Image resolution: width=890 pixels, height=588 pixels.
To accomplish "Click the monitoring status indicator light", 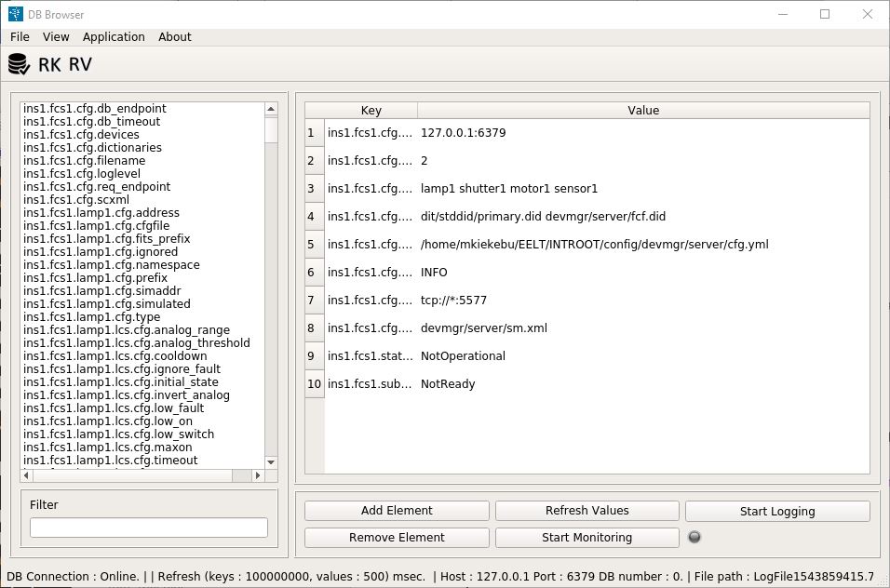I will (694, 537).
